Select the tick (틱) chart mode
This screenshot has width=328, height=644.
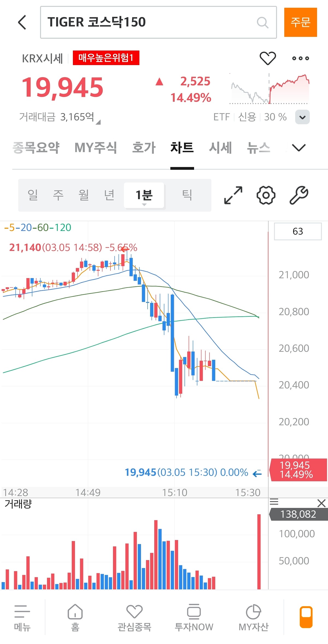187,195
